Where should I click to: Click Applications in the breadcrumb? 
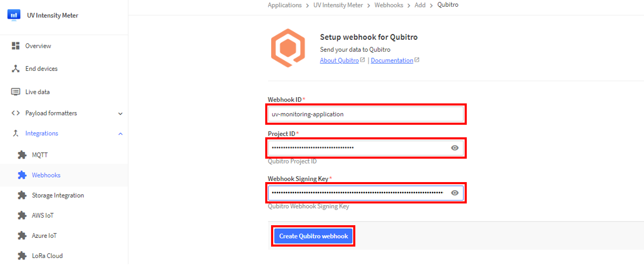coord(284,5)
